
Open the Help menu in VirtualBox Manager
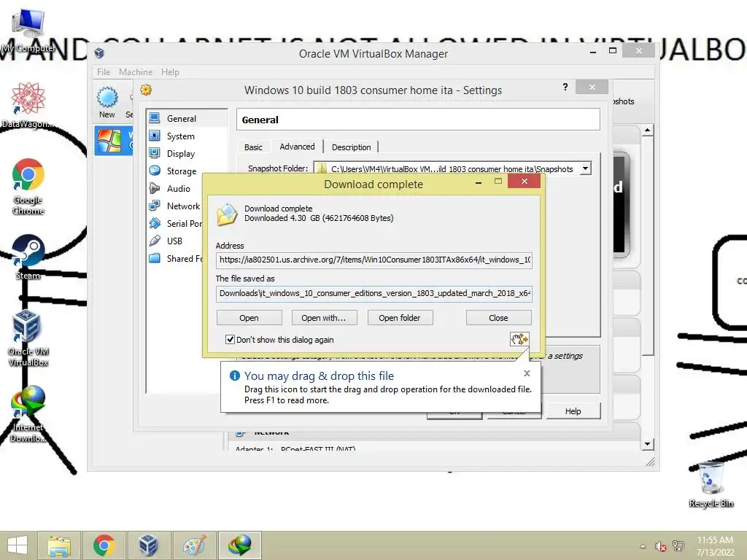pos(170,72)
